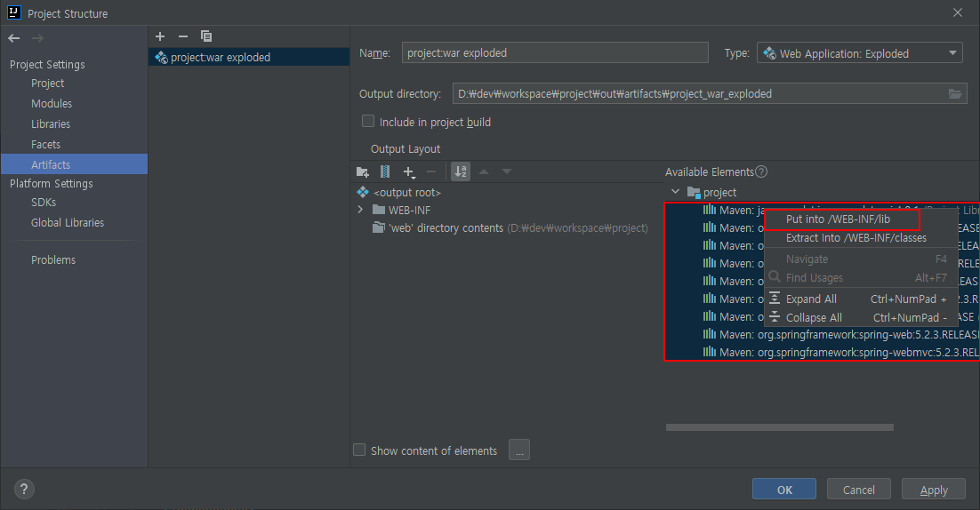The width and height of the screenshot is (980, 510).
Task: Expand the WEB-INF folder node
Action: 360,210
